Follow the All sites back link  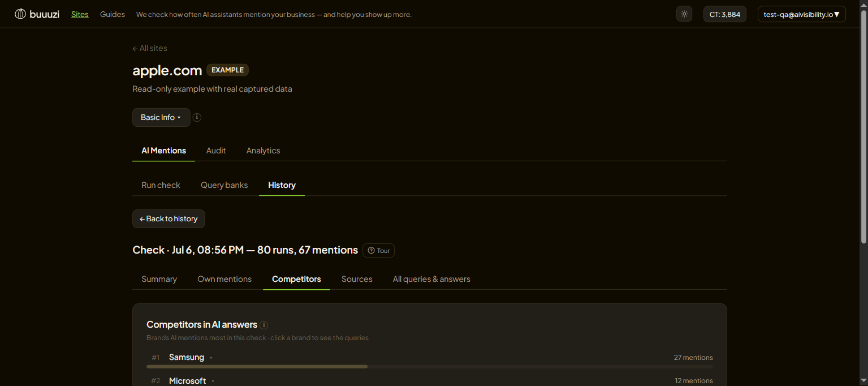pyautogui.click(x=150, y=48)
